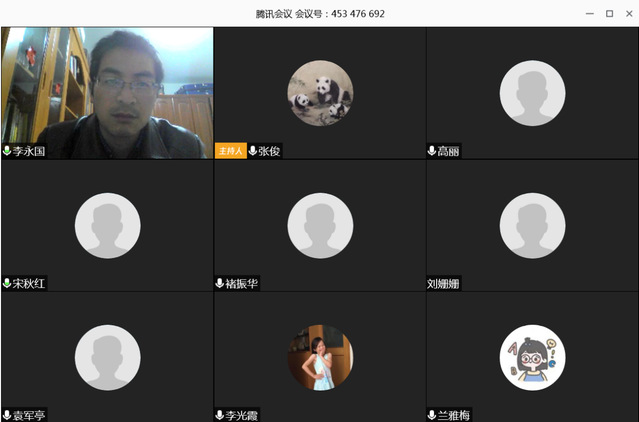The image size is (639, 422).
Task: Click the microphone icon beside 李光霞
Action: click(x=220, y=414)
